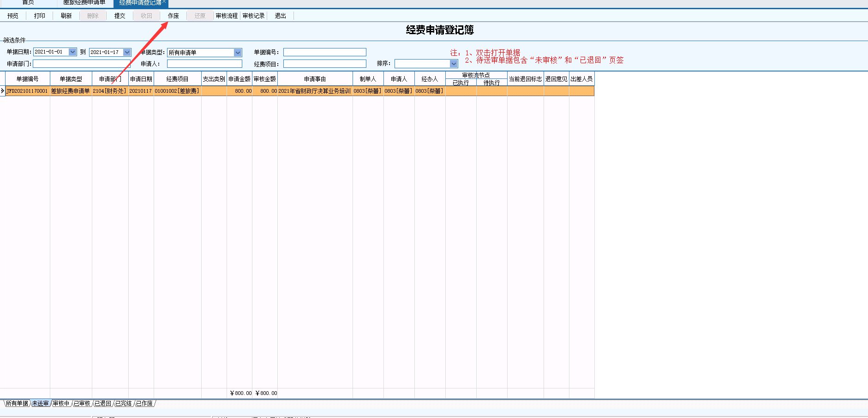Close the 经费申请登记簿 tab

tap(164, 2)
